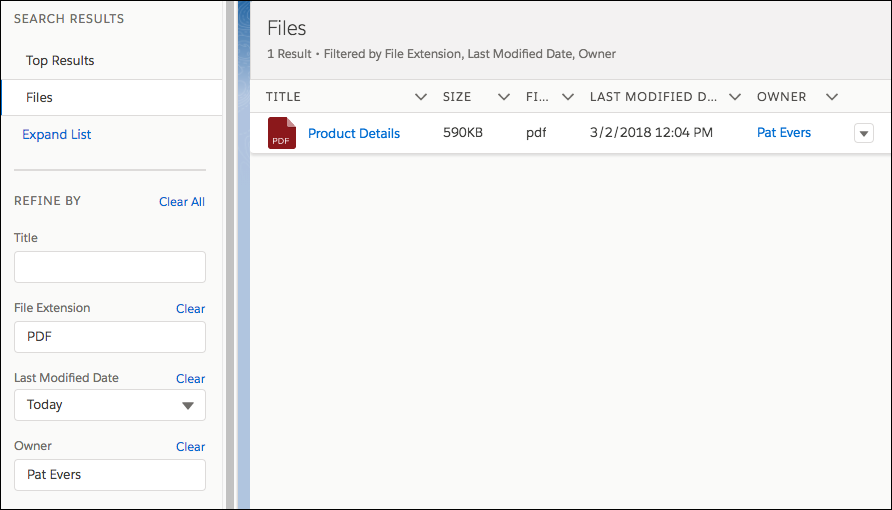Click the 590KB size cell

(x=462, y=132)
